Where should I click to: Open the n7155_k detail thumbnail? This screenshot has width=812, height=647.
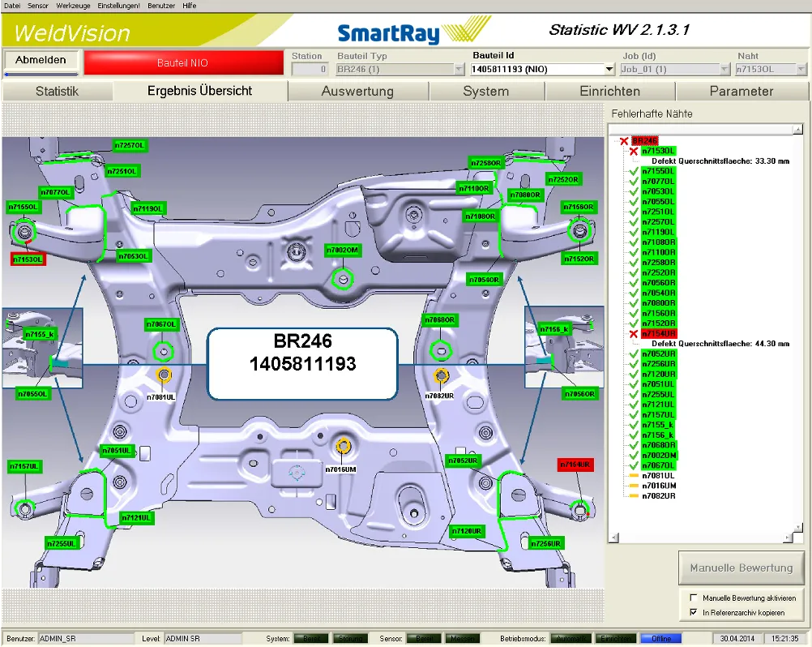(x=42, y=348)
